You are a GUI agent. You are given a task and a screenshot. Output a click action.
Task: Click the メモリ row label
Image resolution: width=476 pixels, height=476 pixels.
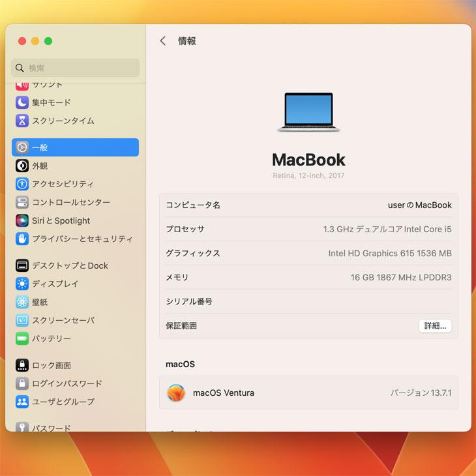pyautogui.click(x=177, y=278)
